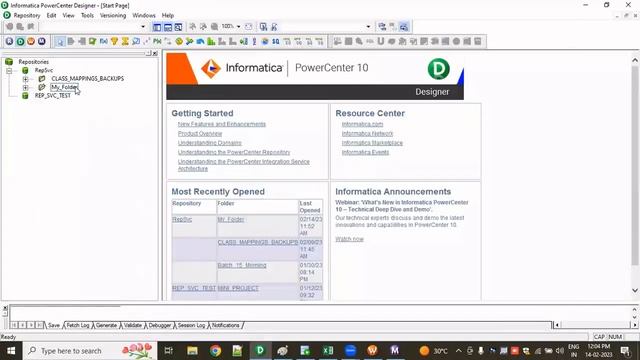Open Excel from the taskbar

pyautogui.click(x=328, y=351)
